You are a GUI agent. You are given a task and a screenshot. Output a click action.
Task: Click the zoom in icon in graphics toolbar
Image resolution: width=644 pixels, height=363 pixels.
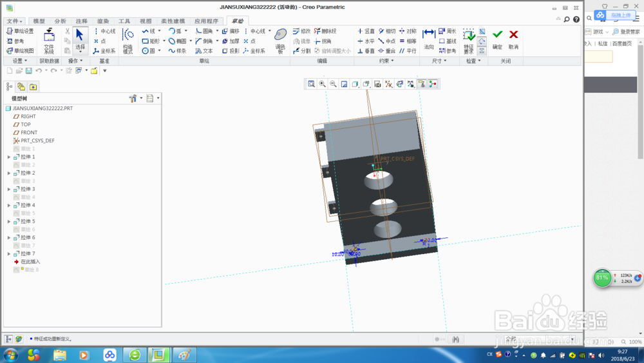pos(323,84)
